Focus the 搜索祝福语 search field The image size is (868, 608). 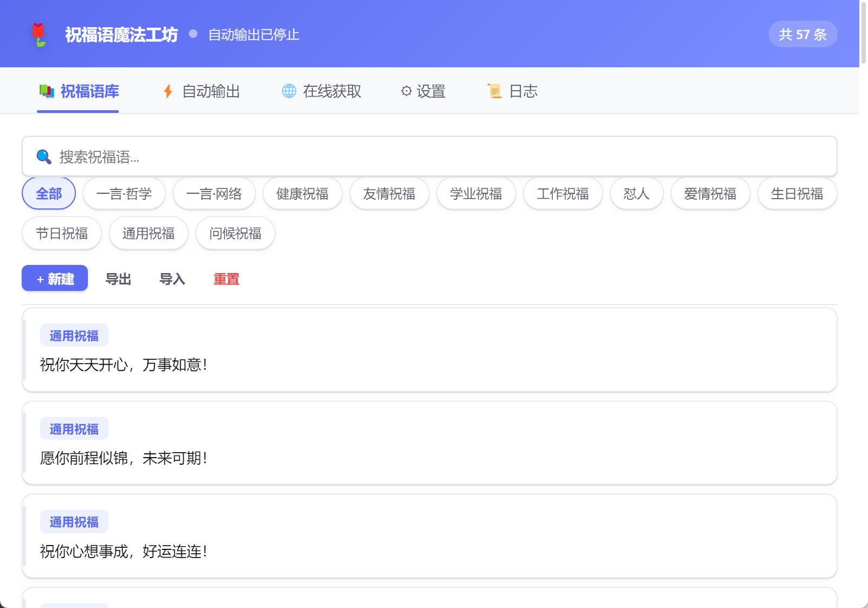430,156
